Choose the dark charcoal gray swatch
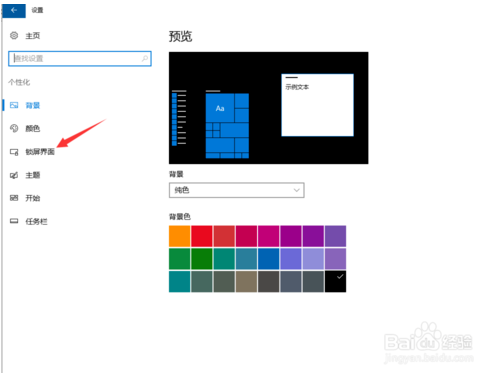The image size is (480, 373). point(269,282)
